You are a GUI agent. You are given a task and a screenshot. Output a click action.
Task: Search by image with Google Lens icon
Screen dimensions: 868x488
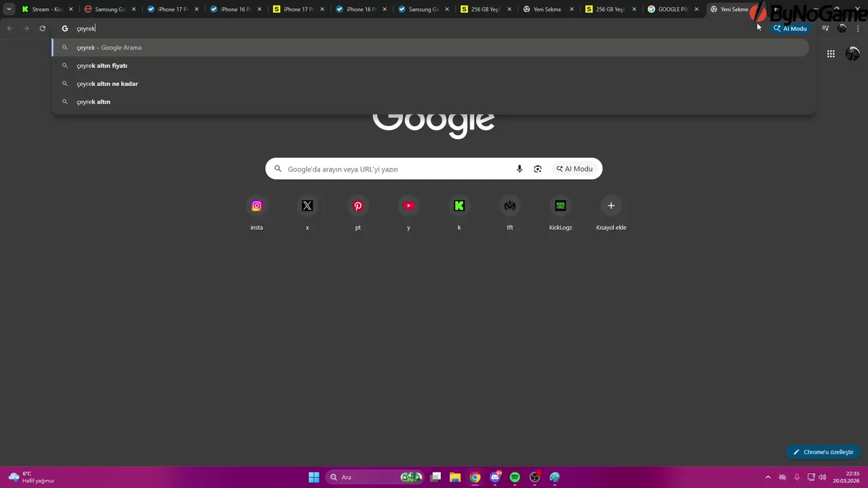(538, 169)
